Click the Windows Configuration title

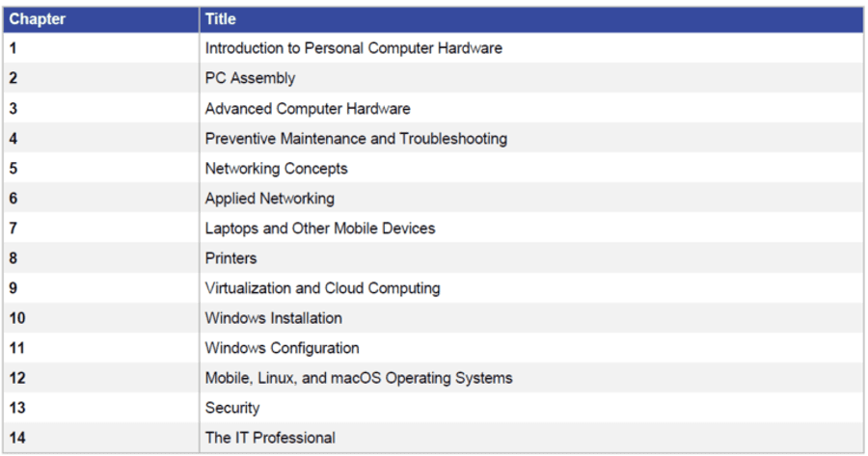(x=282, y=348)
